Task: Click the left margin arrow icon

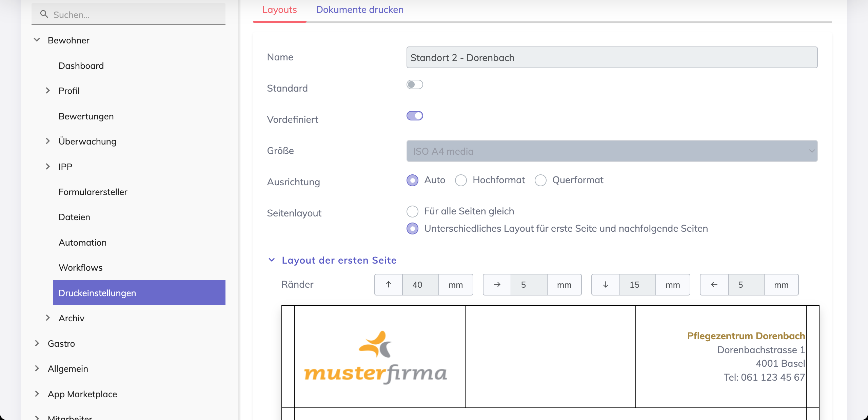Action: point(714,285)
